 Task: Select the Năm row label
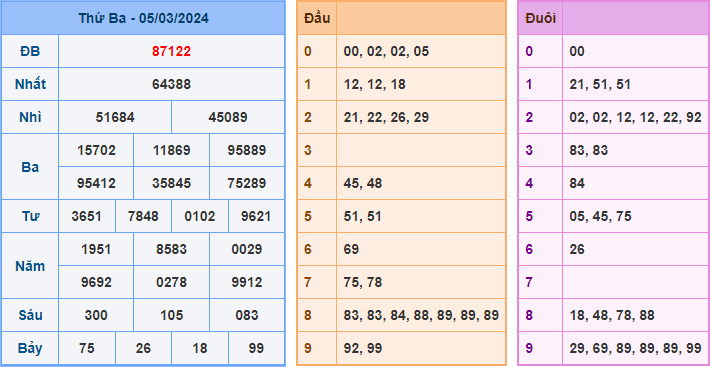(x=30, y=266)
